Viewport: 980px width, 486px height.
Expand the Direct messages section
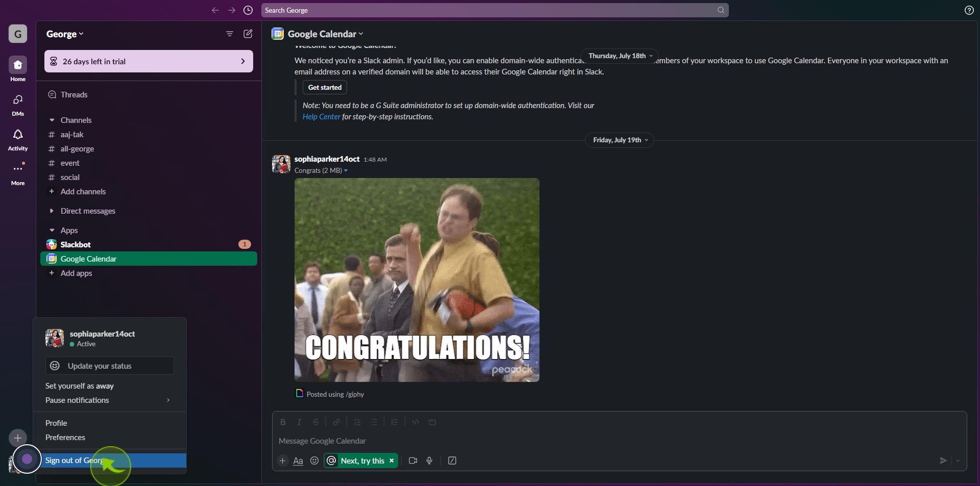click(52, 211)
